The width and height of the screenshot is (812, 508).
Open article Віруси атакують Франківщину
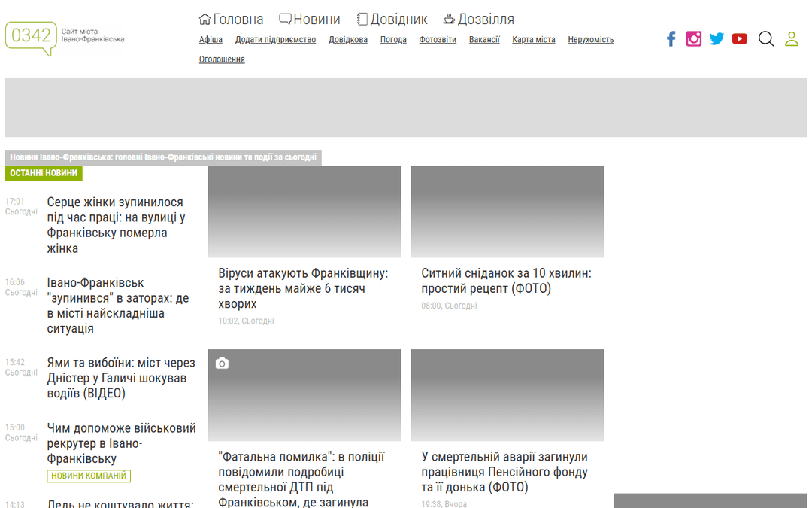pyautogui.click(x=303, y=288)
